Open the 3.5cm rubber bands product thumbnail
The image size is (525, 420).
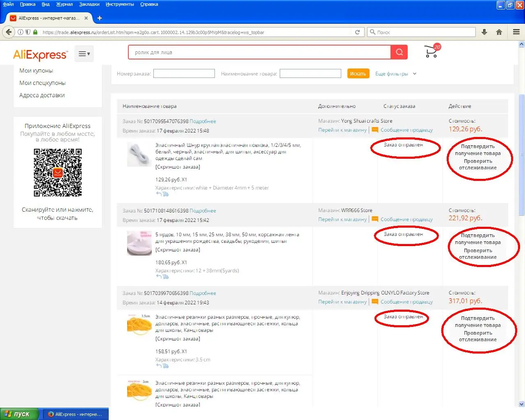[139, 326]
